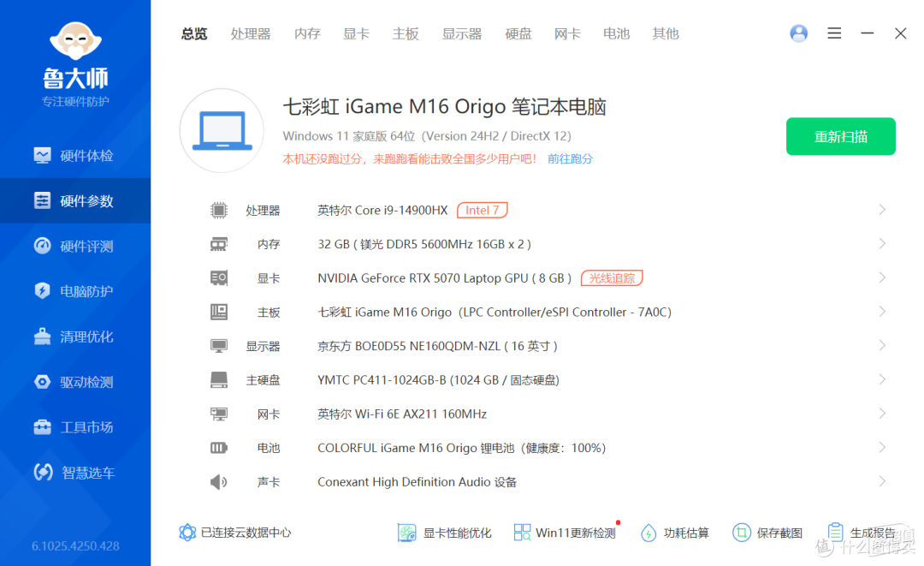Select 硬件参数 sidebar item

pyautogui.click(x=74, y=201)
